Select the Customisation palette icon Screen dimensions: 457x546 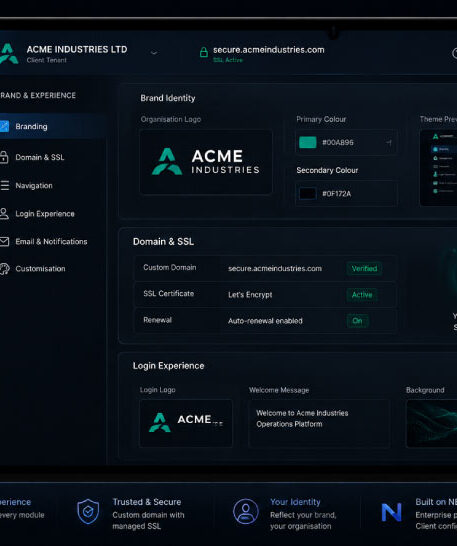point(5,268)
